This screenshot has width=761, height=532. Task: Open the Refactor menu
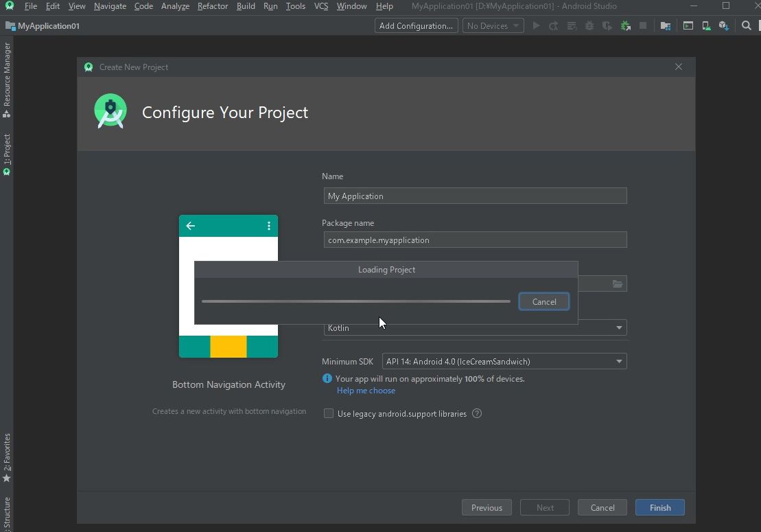pyautogui.click(x=212, y=5)
